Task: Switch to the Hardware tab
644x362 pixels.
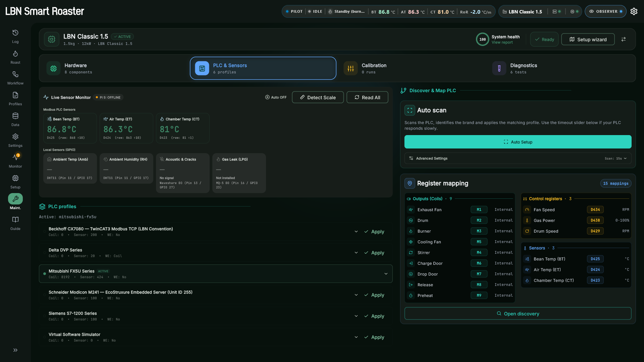Action: (114, 68)
